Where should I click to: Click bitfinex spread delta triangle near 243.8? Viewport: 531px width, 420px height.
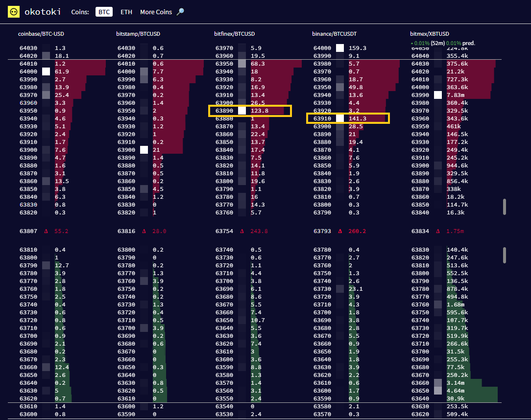(x=242, y=231)
